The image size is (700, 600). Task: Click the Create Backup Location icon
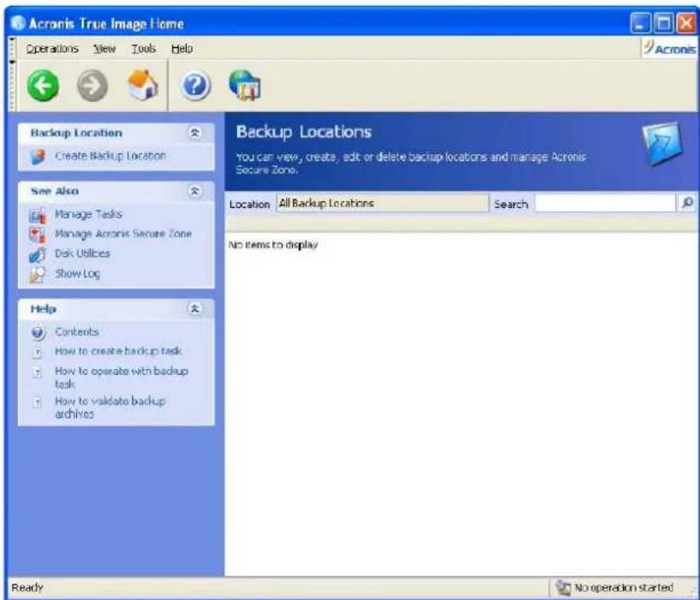pos(38,157)
